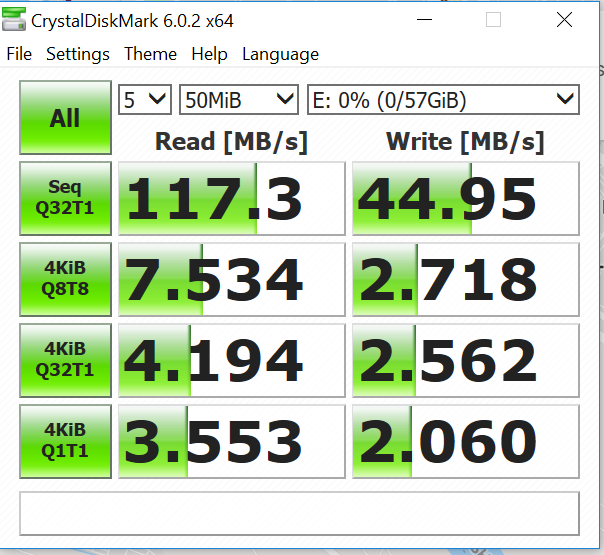Click the Seq read result 117.3
The height and width of the screenshot is (555, 604).
click(232, 198)
